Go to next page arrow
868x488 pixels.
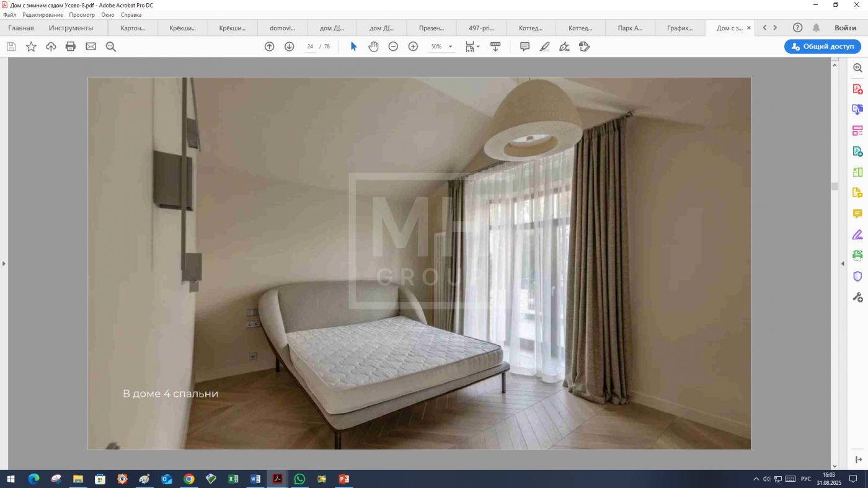coord(289,47)
